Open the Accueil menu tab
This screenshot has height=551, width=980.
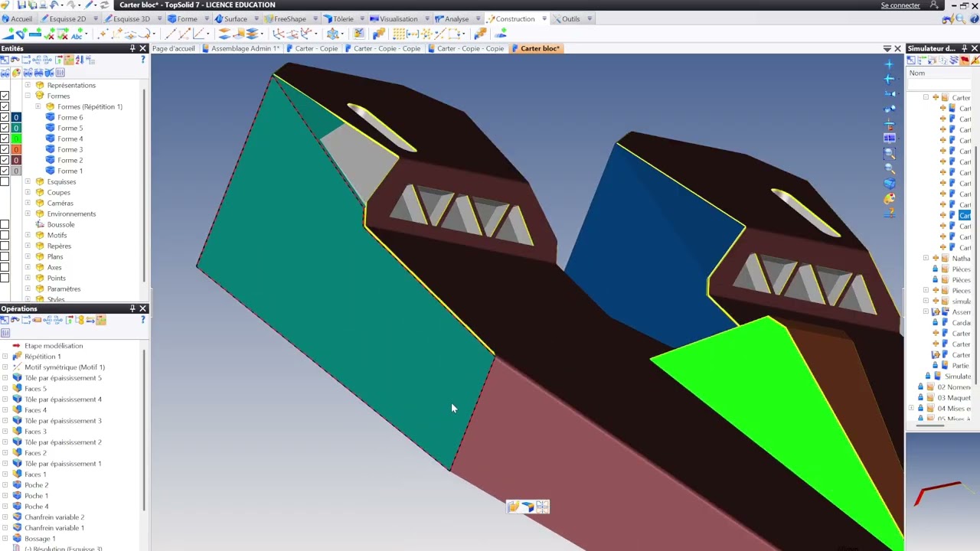tap(17, 18)
